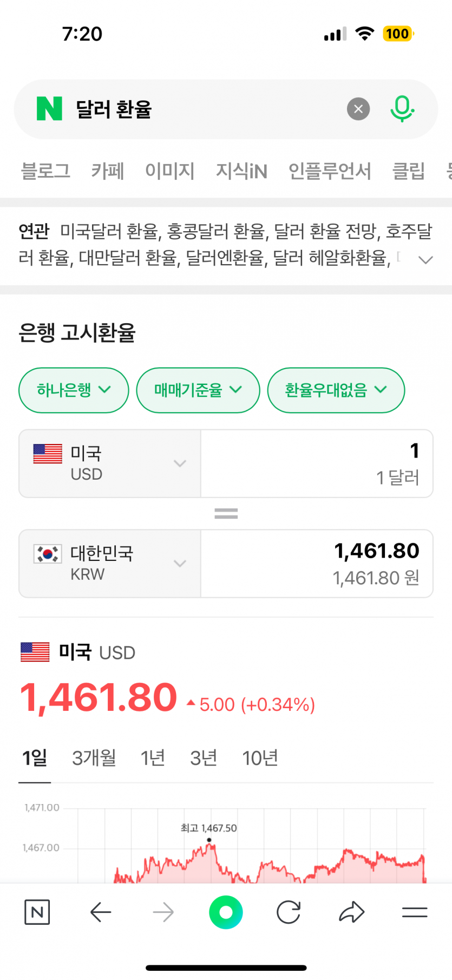This screenshot has height=980, width=452.
Task: Tap the Naver N logo in search bar
Action: click(49, 109)
